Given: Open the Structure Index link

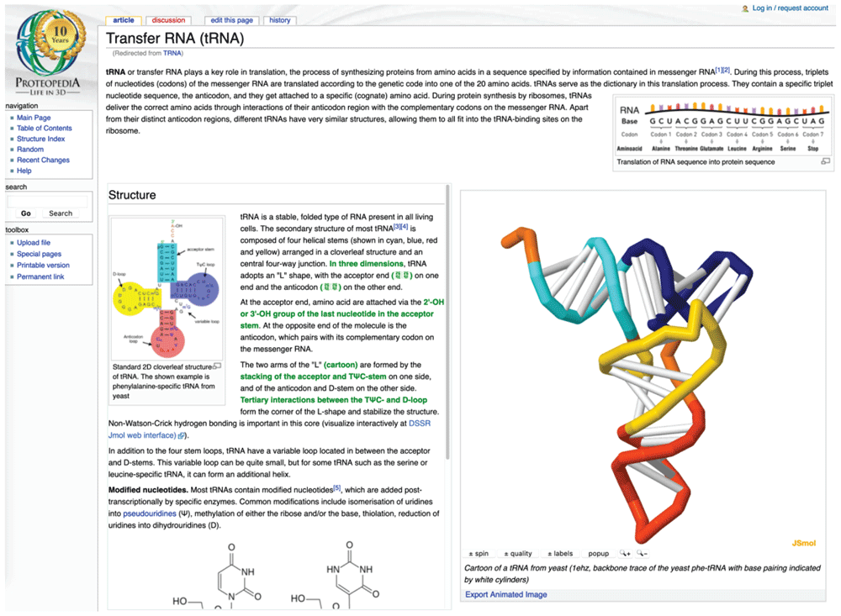Looking at the screenshot, I should pyautogui.click(x=40, y=139).
